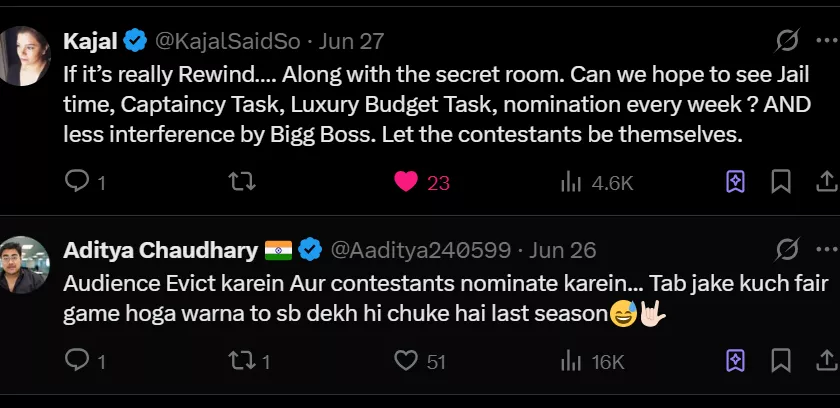Open Jun 27 tweet timestamp
Screen dimensions: 840x408
351,41
